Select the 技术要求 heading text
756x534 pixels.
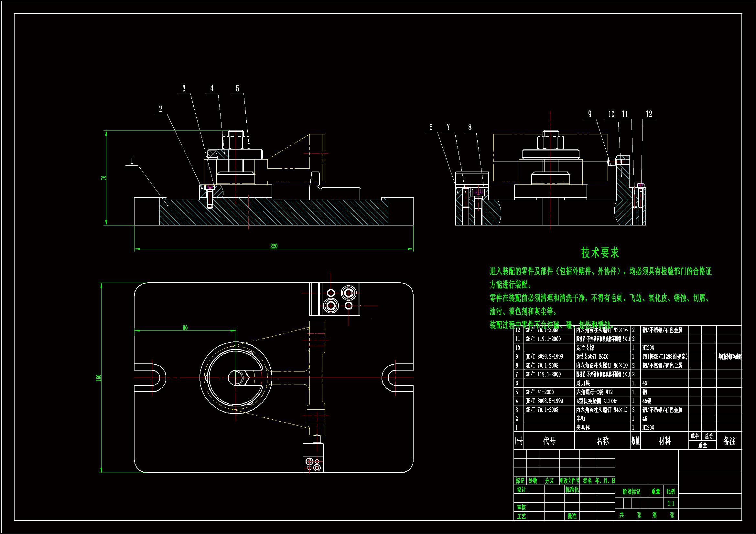click(599, 253)
